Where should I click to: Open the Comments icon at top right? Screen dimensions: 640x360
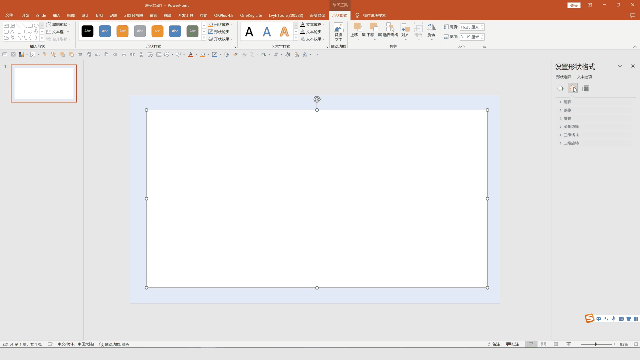click(x=632, y=16)
